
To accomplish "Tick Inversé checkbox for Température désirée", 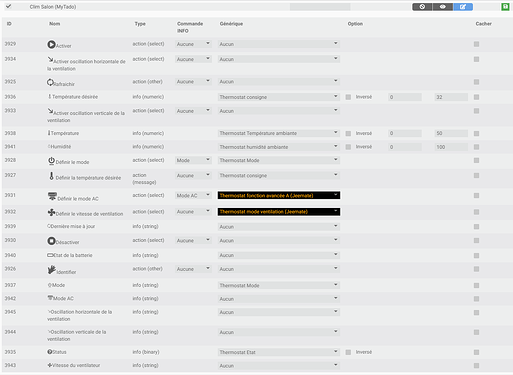I will [348, 97].
